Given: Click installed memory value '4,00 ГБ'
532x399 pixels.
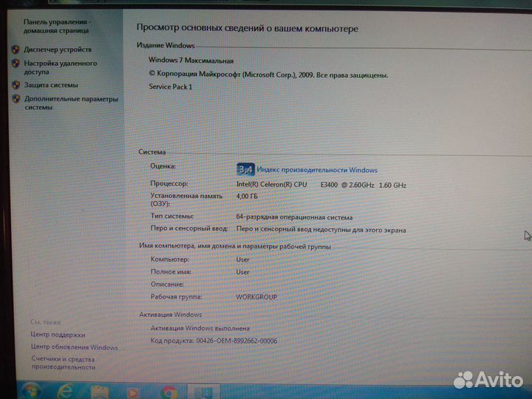Looking at the screenshot, I should [x=247, y=196].
